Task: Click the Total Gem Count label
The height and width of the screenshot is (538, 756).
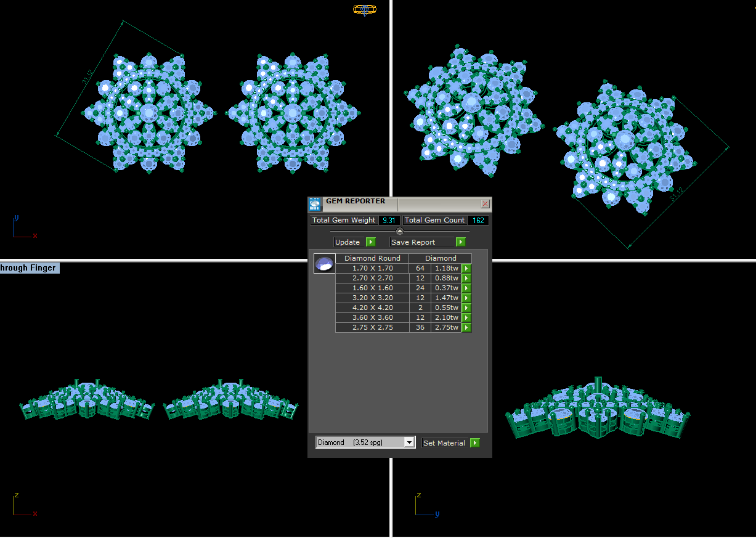Action: coord(435,220)
